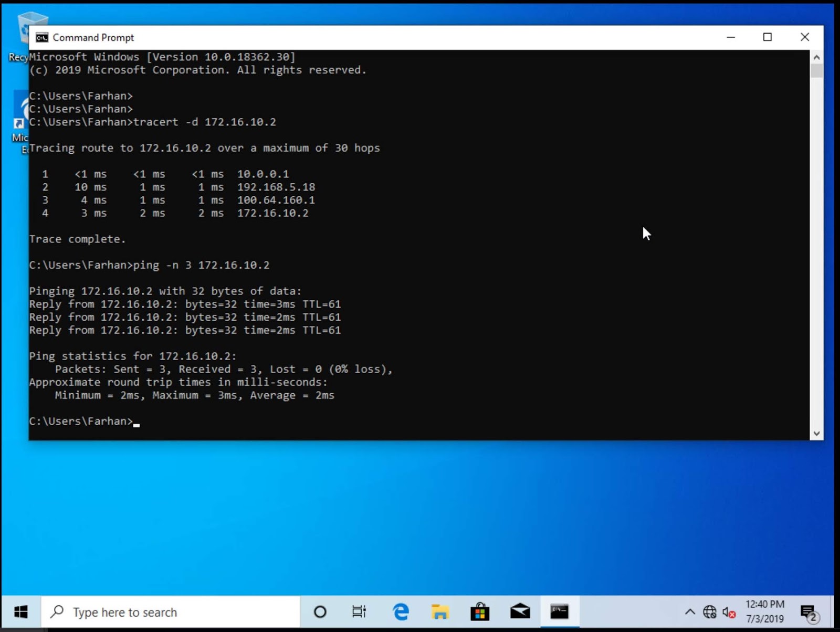
Task: Show hidden system tray icons
Action: [690, 613]
